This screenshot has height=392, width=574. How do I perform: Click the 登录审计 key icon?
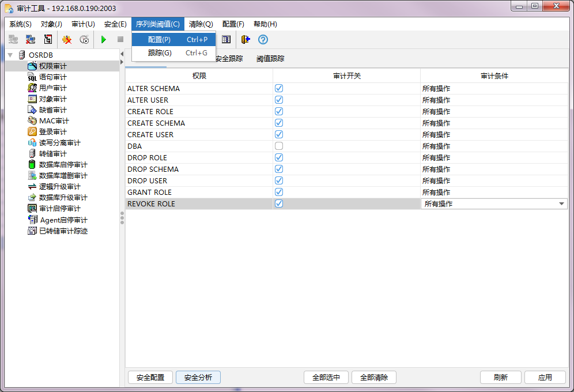click(32, 131)
